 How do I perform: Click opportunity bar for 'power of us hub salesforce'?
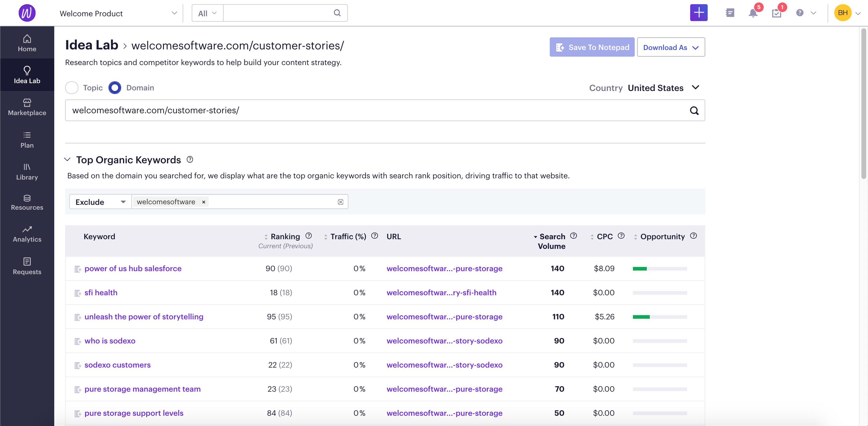(x=659, y=268)
